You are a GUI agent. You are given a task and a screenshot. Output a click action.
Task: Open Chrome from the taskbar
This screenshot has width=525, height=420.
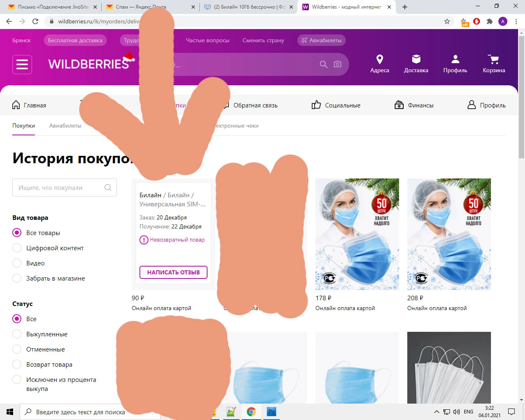click(251, 412)
